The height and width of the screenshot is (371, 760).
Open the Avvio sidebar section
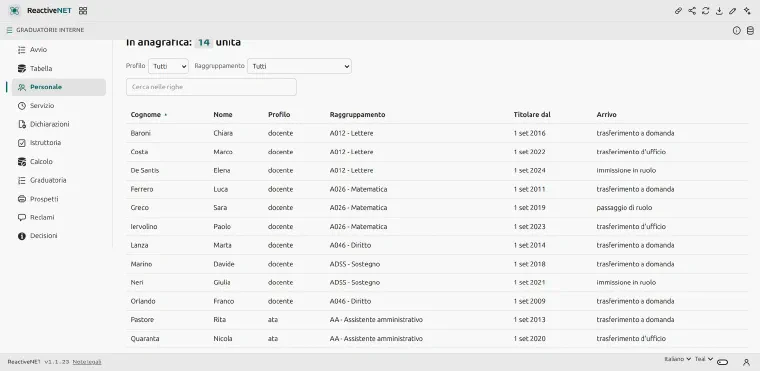(59, 49)
